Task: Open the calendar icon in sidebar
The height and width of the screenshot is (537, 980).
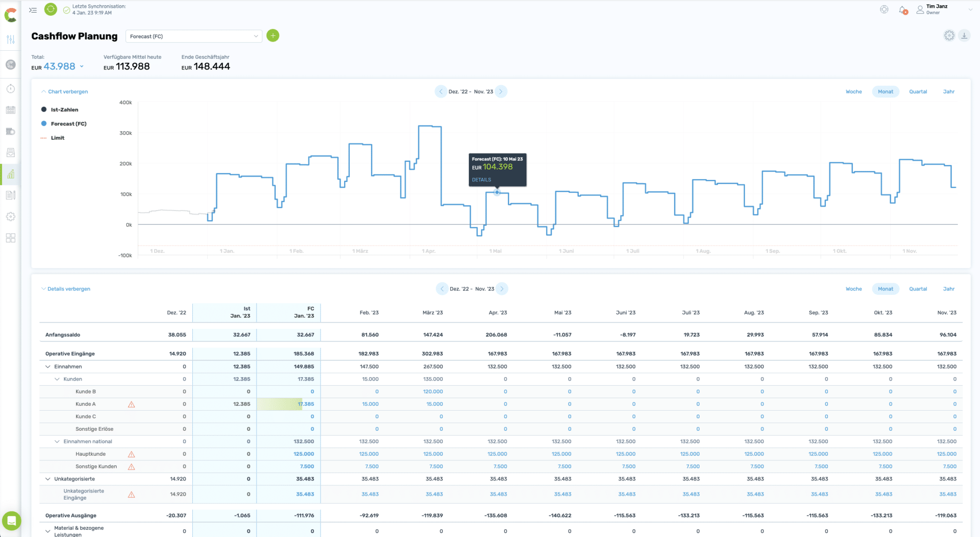Action: coord(11,110)
